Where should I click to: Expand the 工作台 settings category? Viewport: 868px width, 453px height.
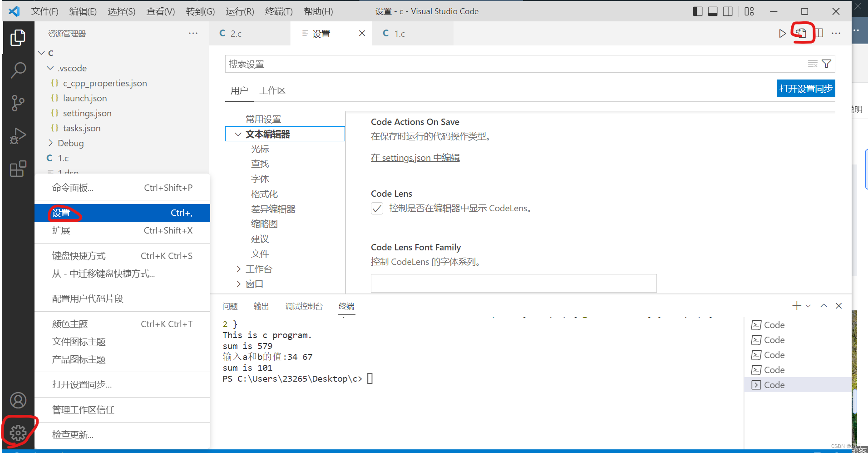pos(238,269)
